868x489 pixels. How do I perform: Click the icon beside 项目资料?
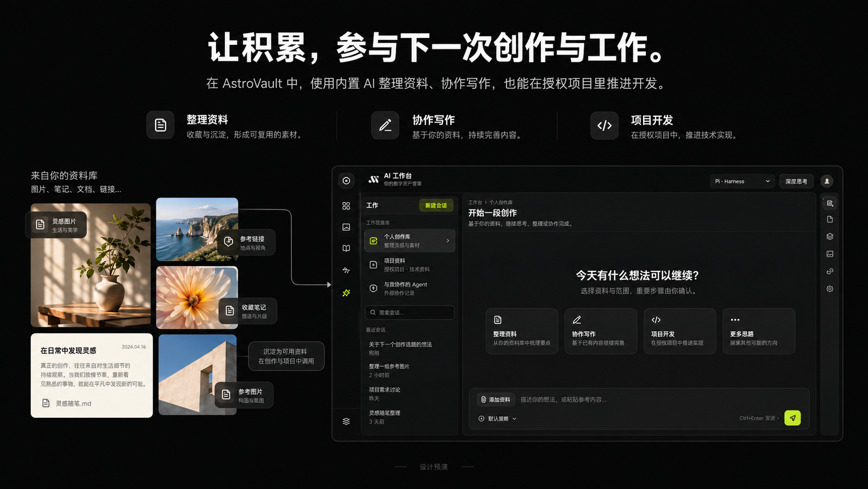[x=373, y=265]
